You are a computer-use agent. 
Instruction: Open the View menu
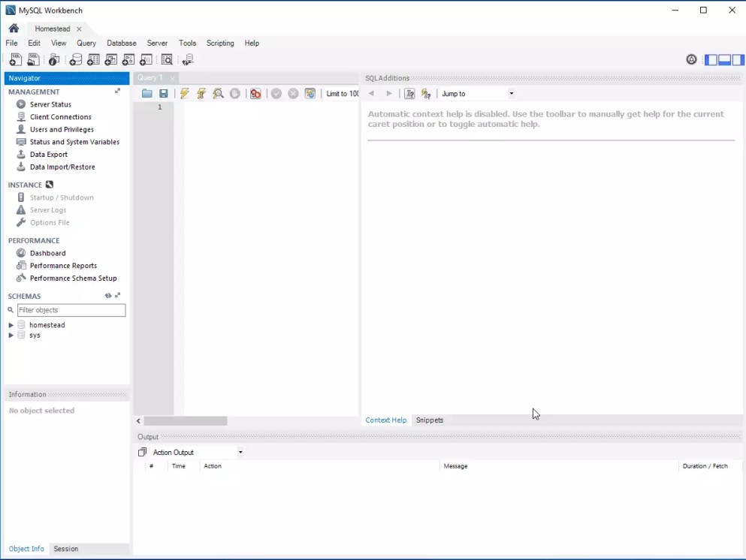[59, 43]
